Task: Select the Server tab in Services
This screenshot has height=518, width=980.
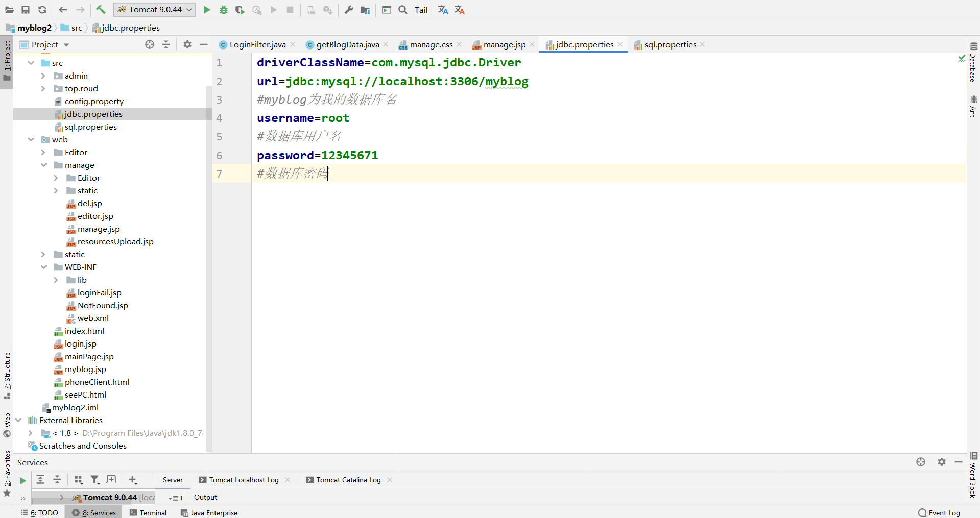Action: pos(173,480)
